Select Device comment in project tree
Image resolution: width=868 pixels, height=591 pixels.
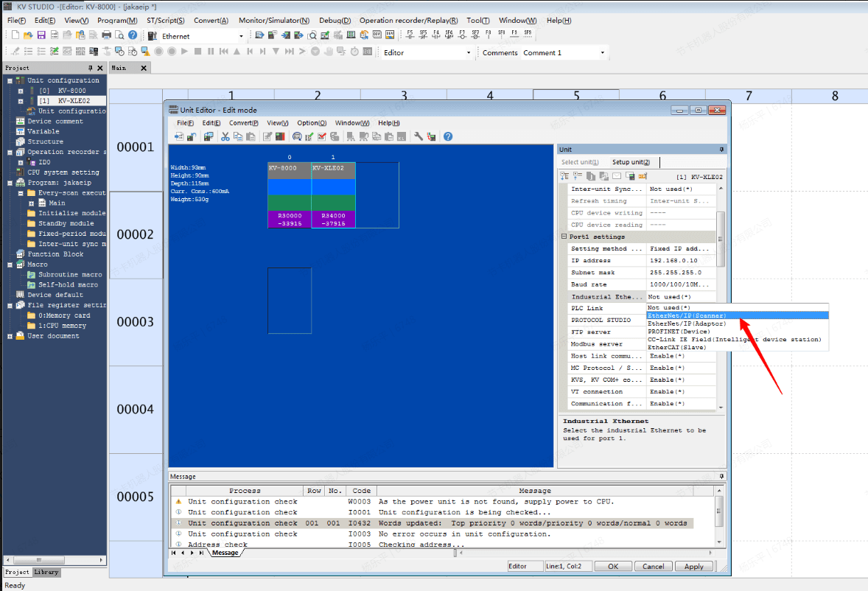click(x=55, y=122)
